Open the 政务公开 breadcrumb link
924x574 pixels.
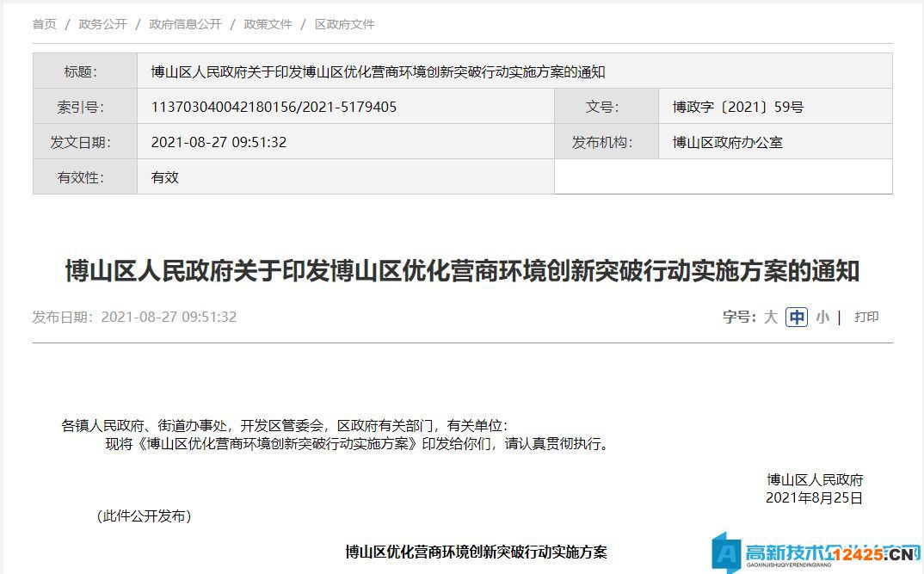[104, 25]
